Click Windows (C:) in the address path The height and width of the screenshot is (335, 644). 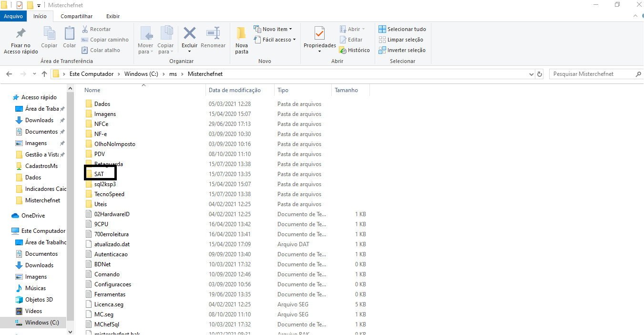pyautogui.click(x=141, y=74)
